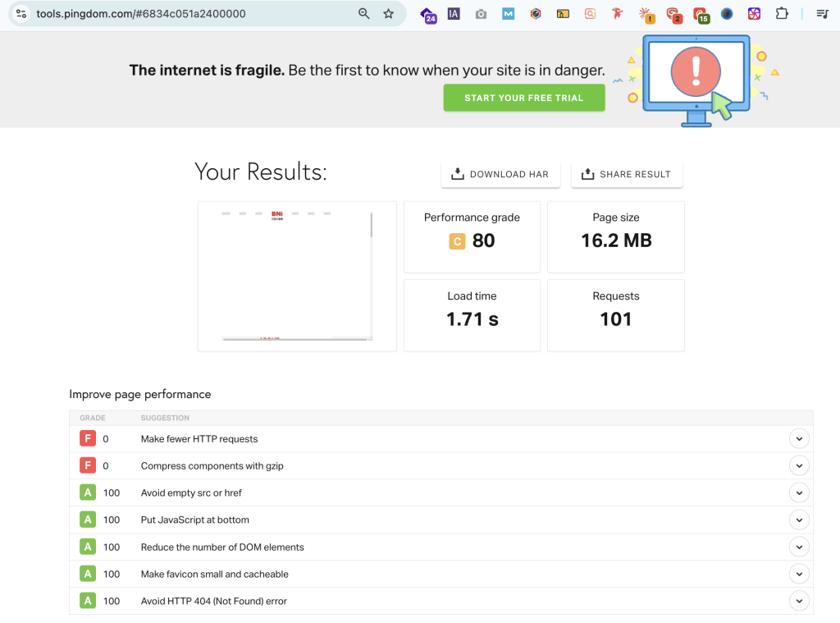Open the IA extension icon

click(454, 14)
